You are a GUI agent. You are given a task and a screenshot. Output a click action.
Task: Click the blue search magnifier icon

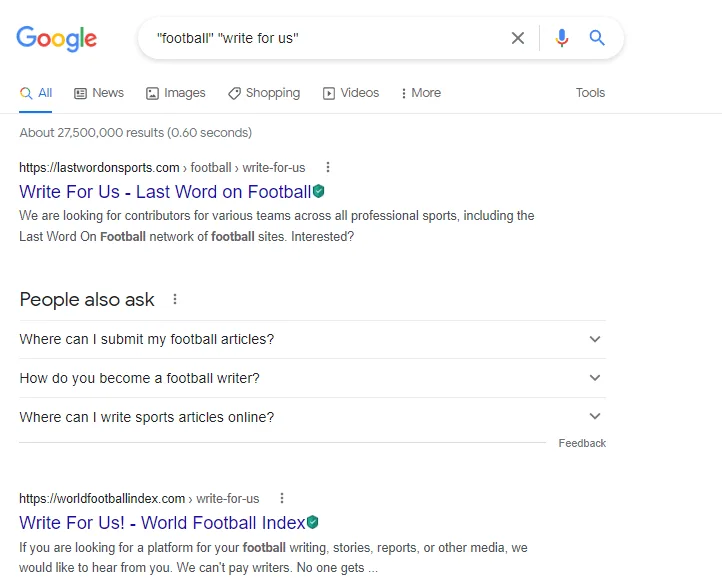tap(597, 38)
